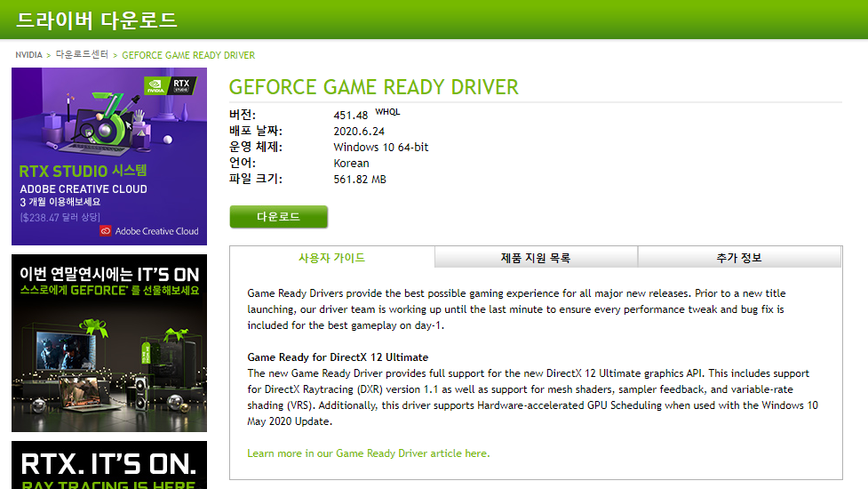Image resolution: width=868 pixels, height=489 pixels.
Task: Click the 파일 크기: label
Action: [x=256, y=179]
